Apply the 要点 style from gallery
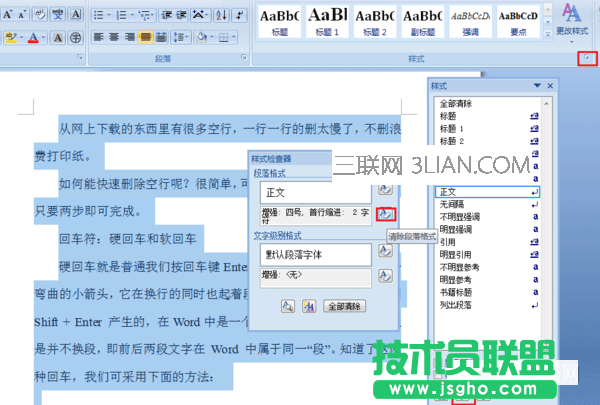Screen dimensions: 600x405 pyautogui.click(x=518, y=21)
